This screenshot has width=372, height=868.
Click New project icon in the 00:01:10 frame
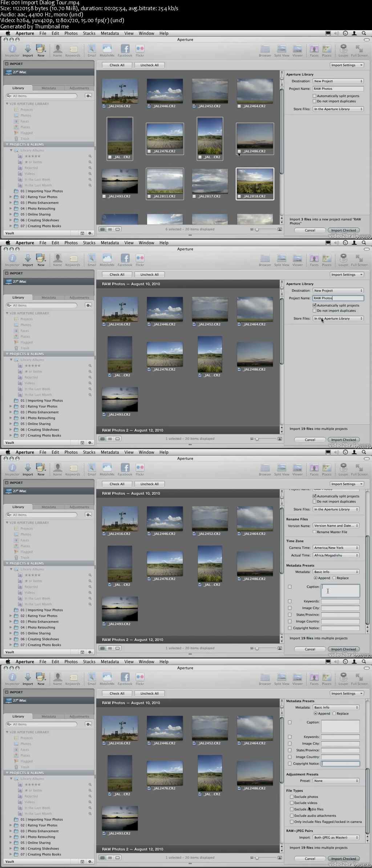41,49
